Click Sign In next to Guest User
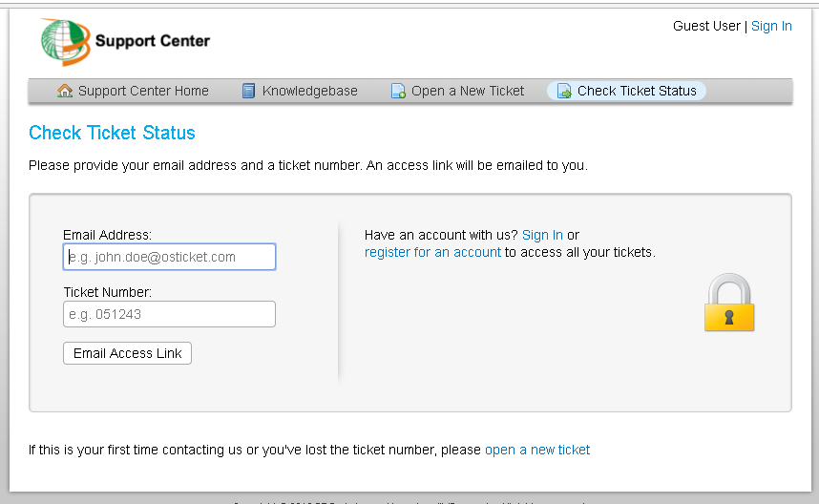This screenshot has height=504, width=819. point(771,27)
